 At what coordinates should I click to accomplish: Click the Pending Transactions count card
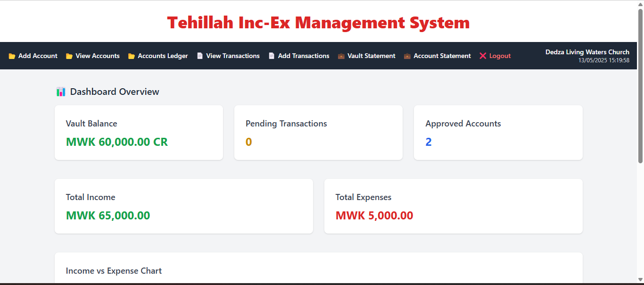[x=318, y=133]
